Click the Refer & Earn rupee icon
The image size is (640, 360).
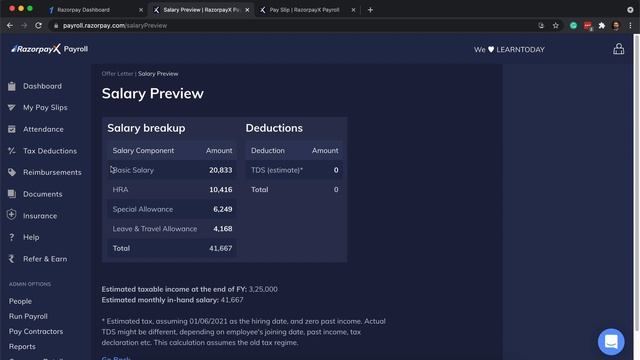[x=12, y=259]
